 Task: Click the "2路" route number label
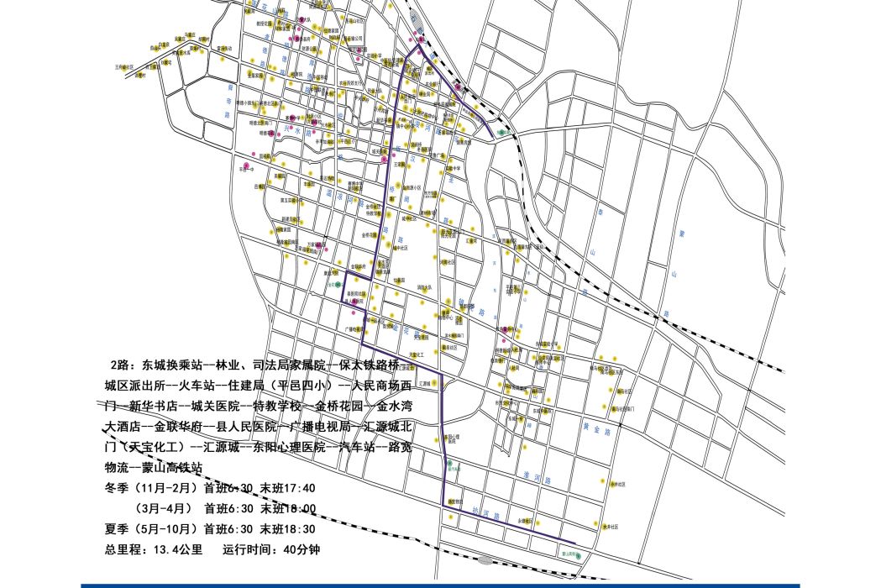click(122, 365)
